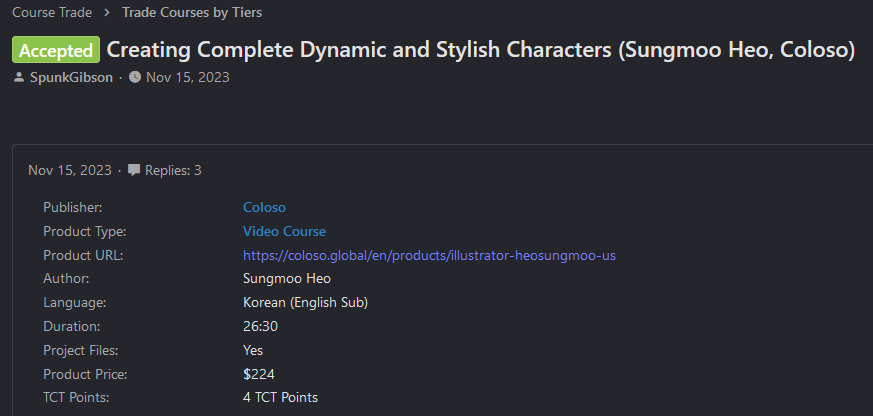The image size is (873, 416).
Task: Click the thread title heading
Action: click(480, 50)
